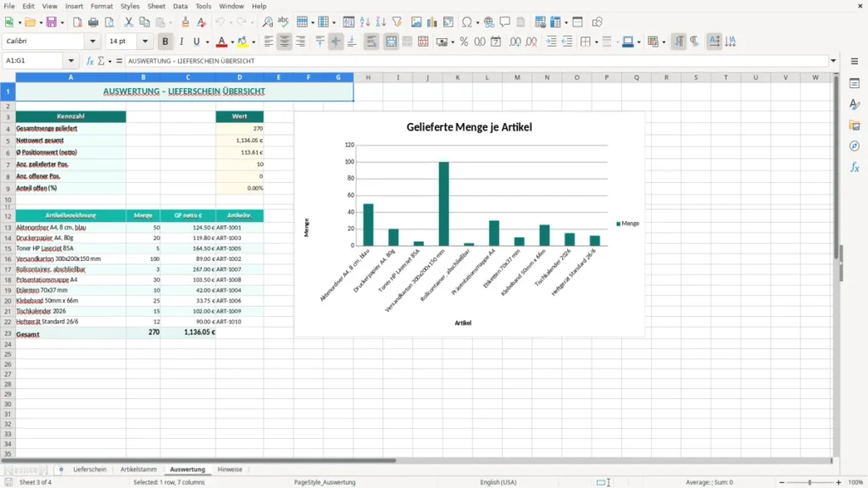Toggle Bold formatting
Screen dimensions: 868x488
coord(165,42)
